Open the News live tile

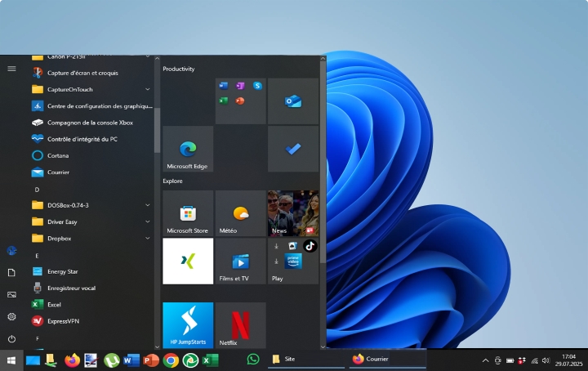(x=293, y=213)
